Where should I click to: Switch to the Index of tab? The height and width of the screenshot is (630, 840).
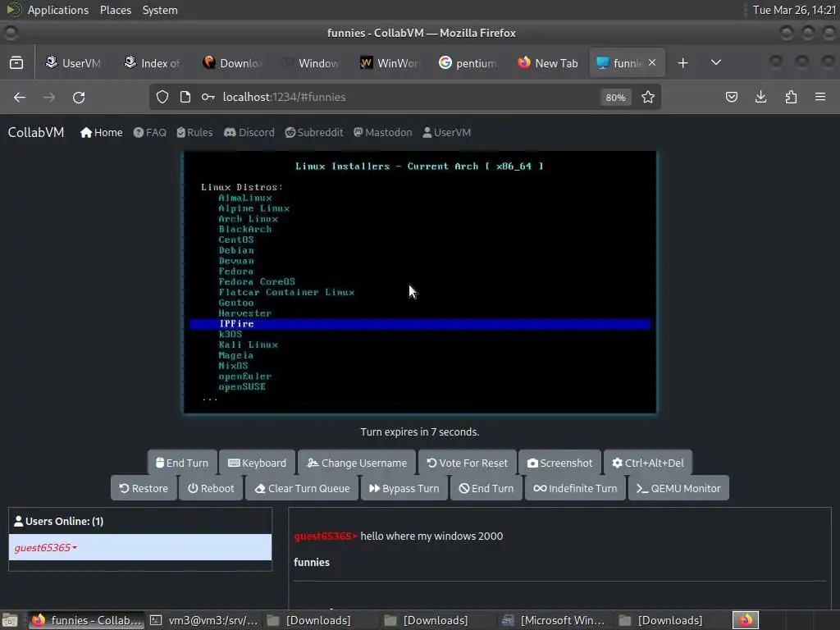(153, 62)
